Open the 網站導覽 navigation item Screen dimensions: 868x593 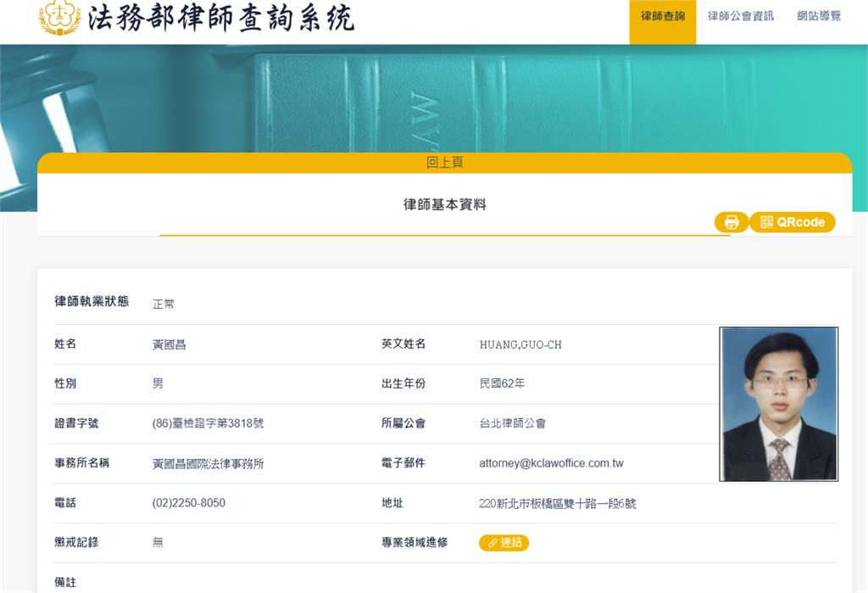coord(817,16)
